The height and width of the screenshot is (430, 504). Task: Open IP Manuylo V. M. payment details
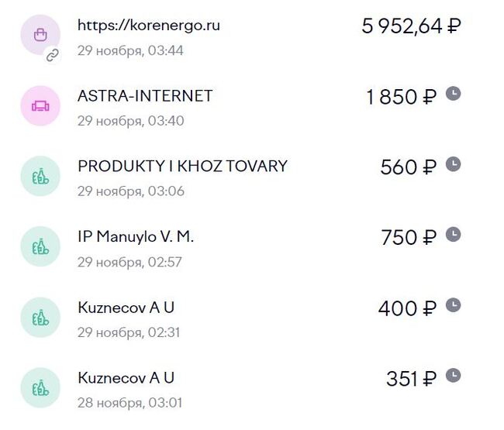point(136,237)
